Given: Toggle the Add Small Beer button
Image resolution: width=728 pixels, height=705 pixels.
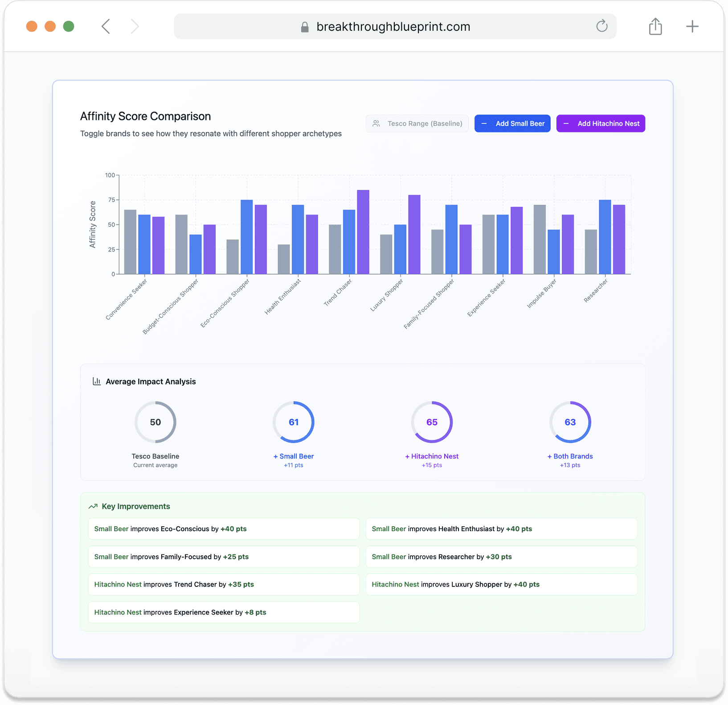Looking at the screenshot, I should coord(512,123).
